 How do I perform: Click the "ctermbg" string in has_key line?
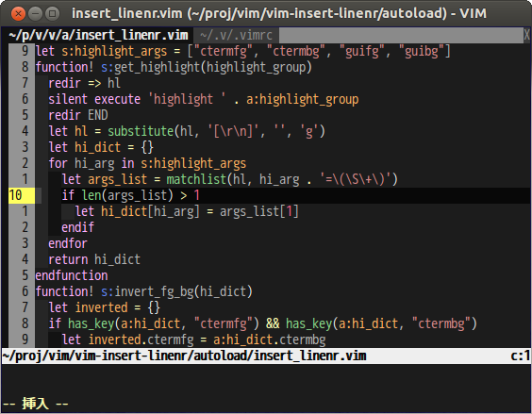point(441,323)
